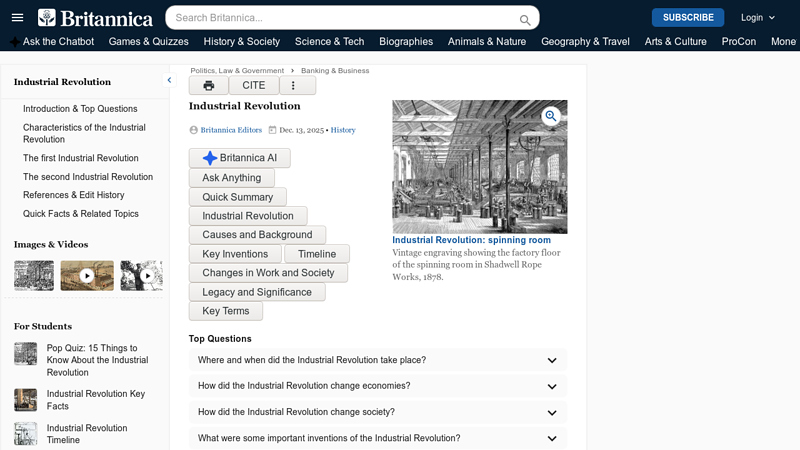The image size is (800, 450).
Task: Play the second video thumbnail
Action: point(87,276)
